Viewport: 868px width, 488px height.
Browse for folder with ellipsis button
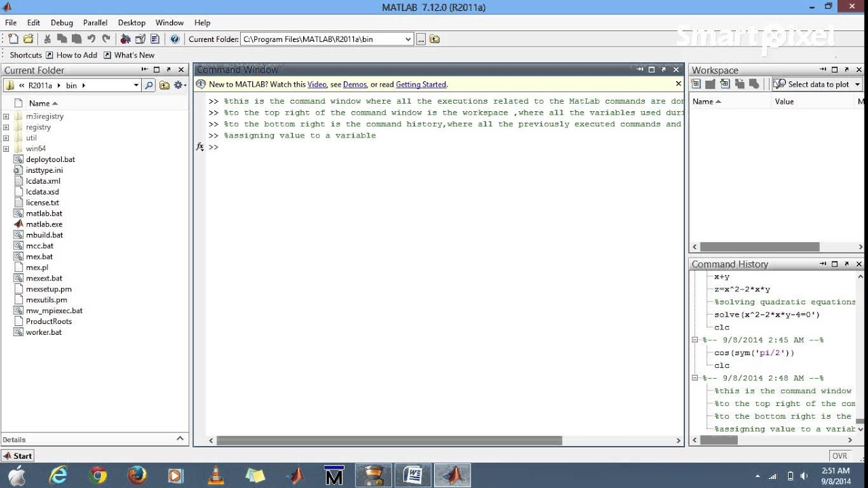421,39
